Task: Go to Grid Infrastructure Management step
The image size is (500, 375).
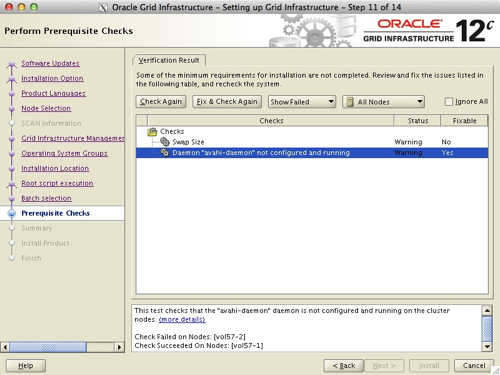Action: [73, 138]
